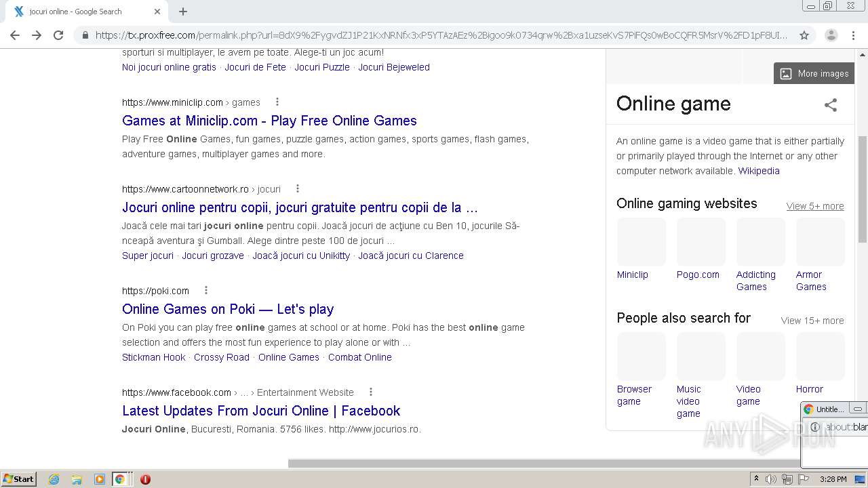Open Jocuri Puzzle sitelink
868x488 pixels.
tap(322, 67)
